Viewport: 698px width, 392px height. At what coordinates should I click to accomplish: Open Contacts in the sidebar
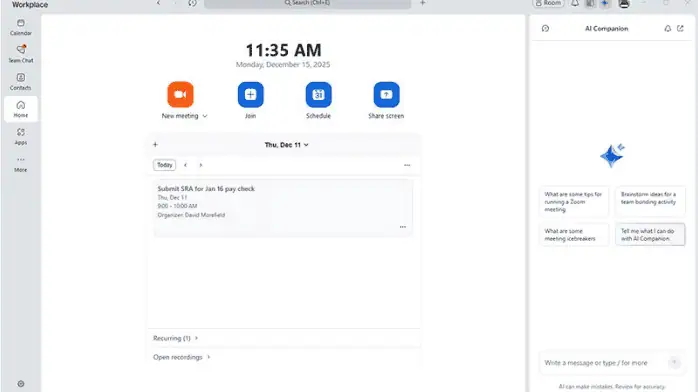(20, 81)
